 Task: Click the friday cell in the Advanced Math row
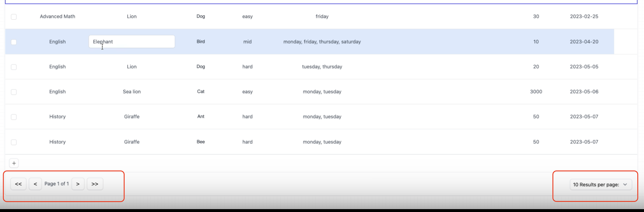(322, 16)
